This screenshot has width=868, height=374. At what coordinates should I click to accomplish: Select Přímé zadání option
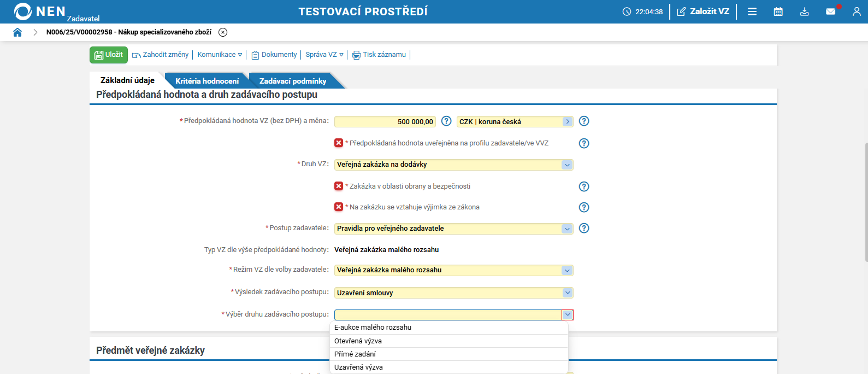(449, 354)
